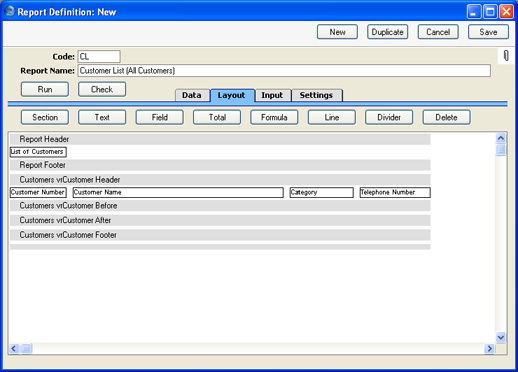Cancel the report definition changes
The width and height of the screenshot is (518, 372).
[x=438, y=32]
